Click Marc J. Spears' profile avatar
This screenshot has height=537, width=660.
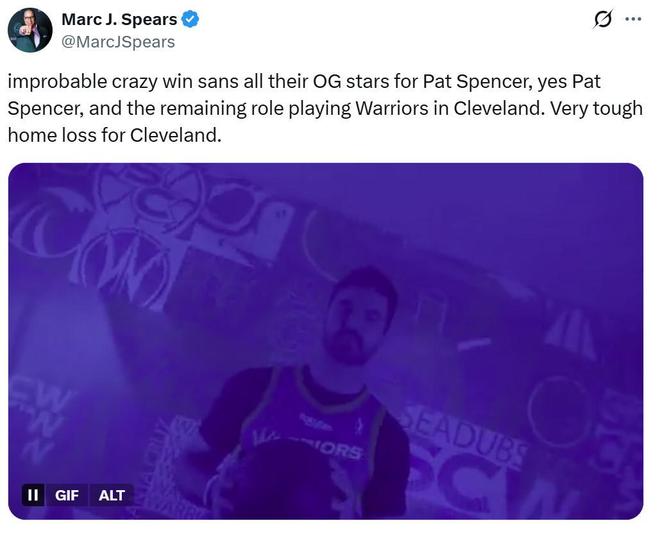pos(30,30)
